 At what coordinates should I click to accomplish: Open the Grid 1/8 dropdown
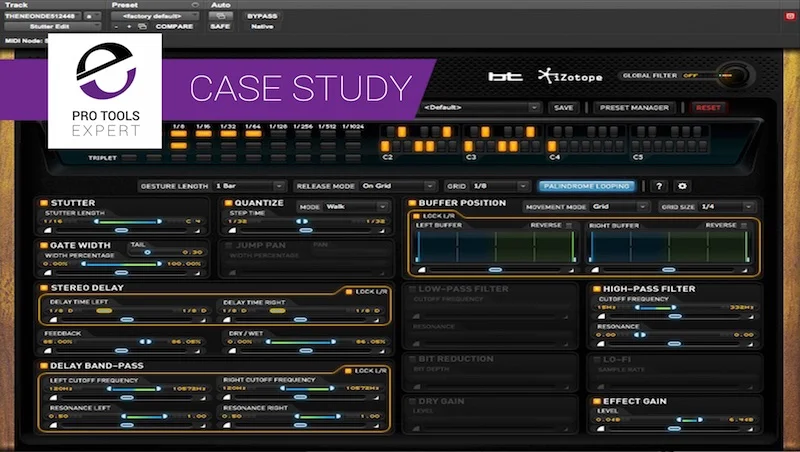(x=499, y=186)
